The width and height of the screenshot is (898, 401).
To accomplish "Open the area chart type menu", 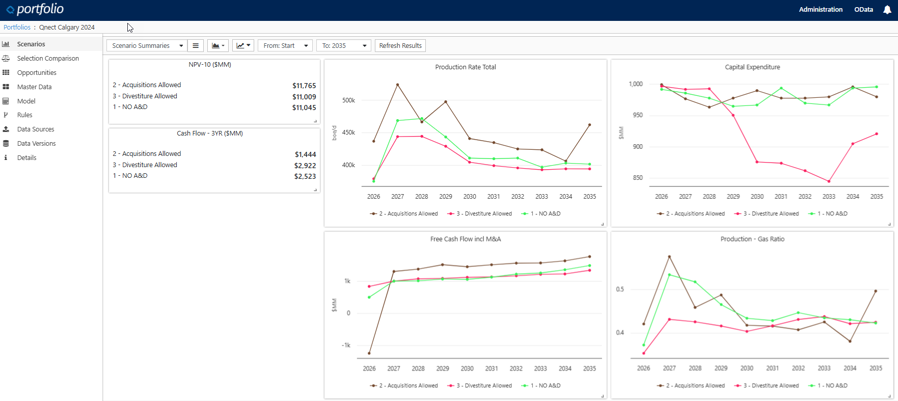I will tap(217, 46).
